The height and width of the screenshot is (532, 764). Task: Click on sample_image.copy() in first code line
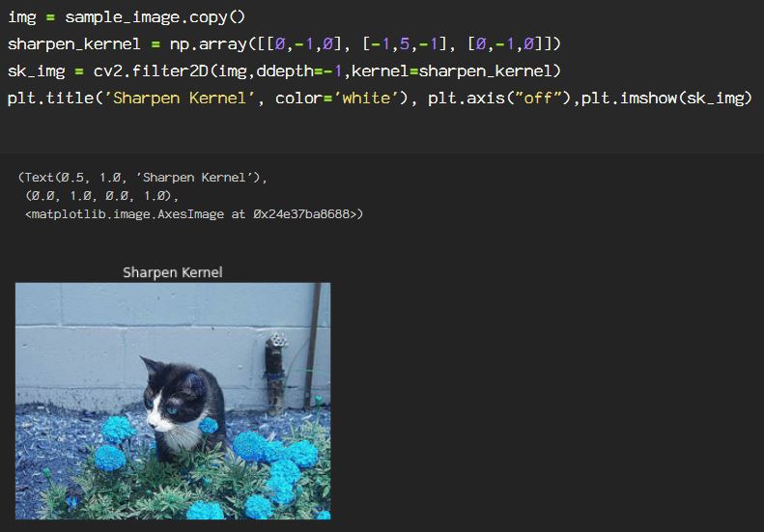[x=155, y=17]
